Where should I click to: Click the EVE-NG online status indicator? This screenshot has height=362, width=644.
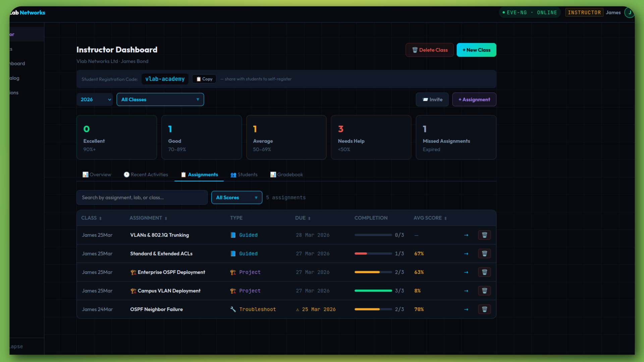530,12
